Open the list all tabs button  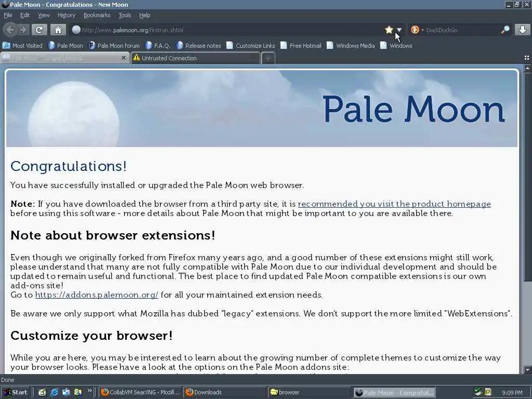[x=527, y=58]
